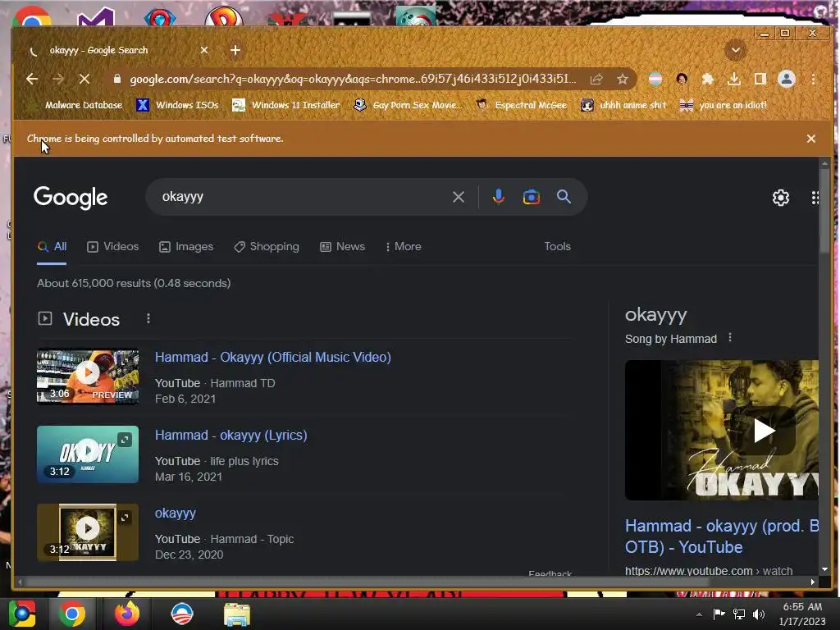840x630 pixels.
Task: Start voice search with microphone icon
Action: [x=498, y=197]
